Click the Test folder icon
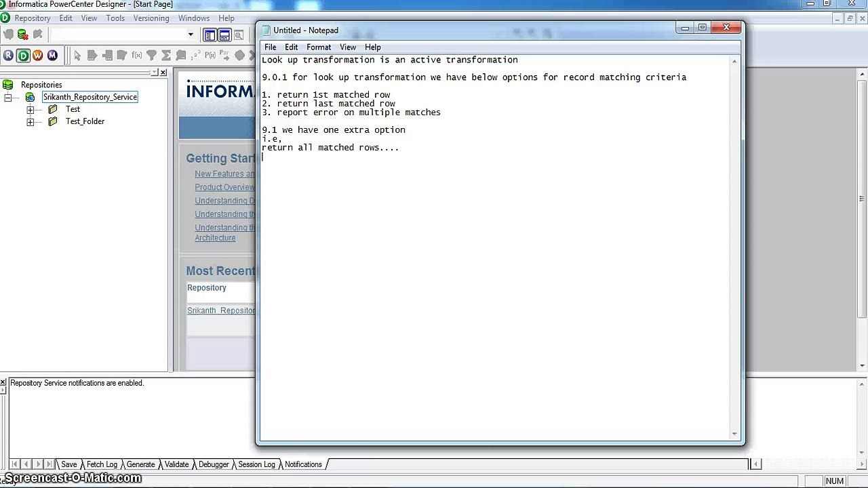This screenshot has height=488, width=868. 53,109
